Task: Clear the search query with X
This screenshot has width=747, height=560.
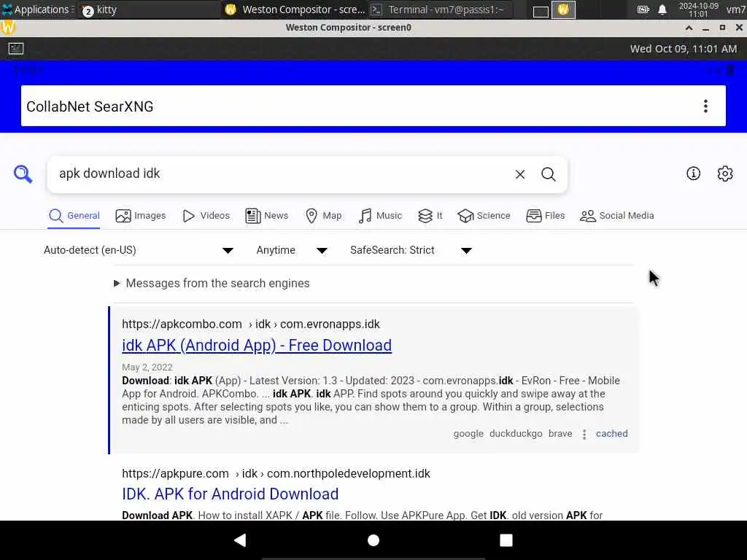Action: [519, 174]
